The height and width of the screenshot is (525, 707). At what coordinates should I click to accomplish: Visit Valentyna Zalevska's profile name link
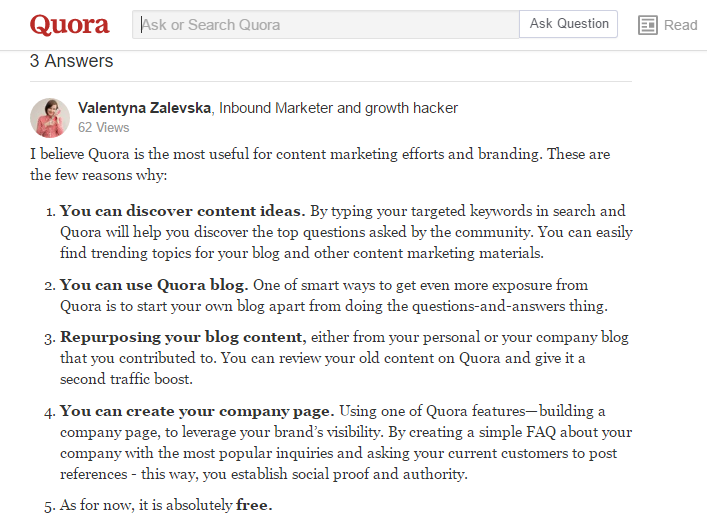tap(144, 108)
